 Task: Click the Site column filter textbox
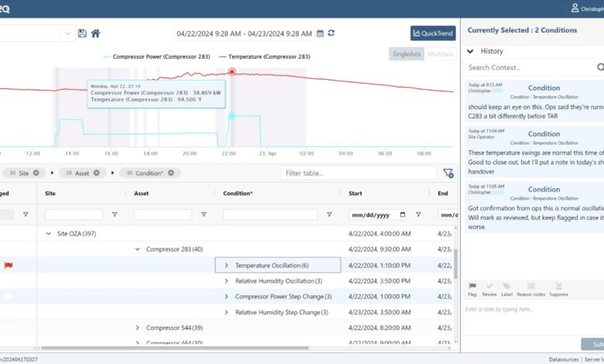tap(74, 215)
